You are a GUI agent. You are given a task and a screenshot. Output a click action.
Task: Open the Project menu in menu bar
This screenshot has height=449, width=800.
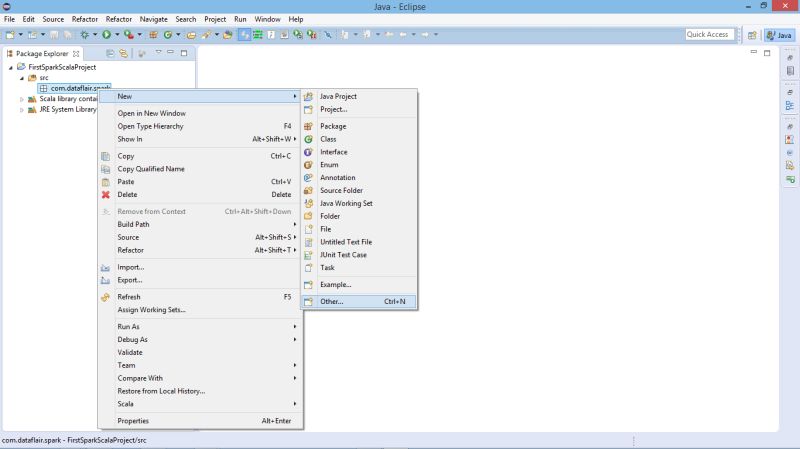215,19
